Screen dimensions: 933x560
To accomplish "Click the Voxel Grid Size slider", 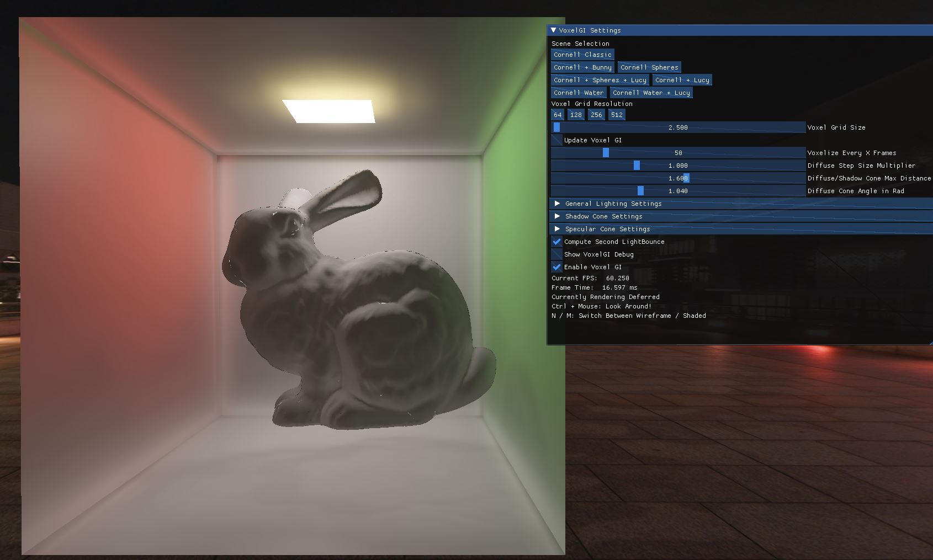I will click(x=678, y=127).
